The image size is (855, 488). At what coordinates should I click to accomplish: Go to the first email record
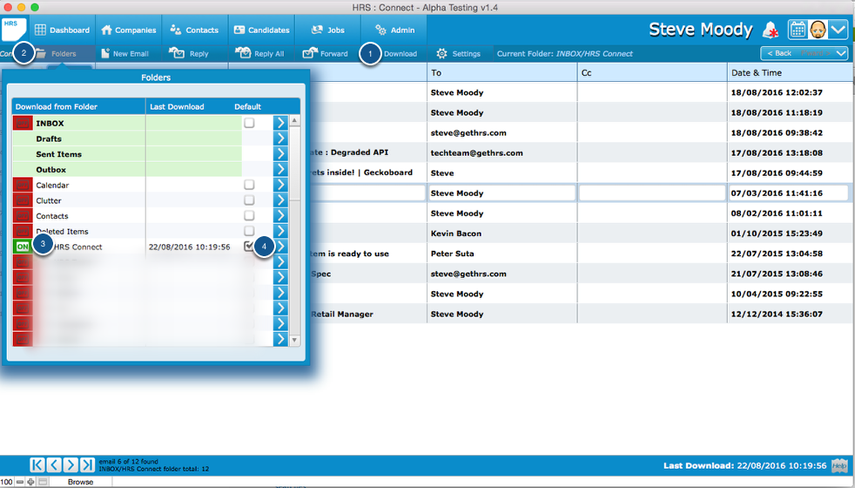pyautogui.click(x=37, y=465)
